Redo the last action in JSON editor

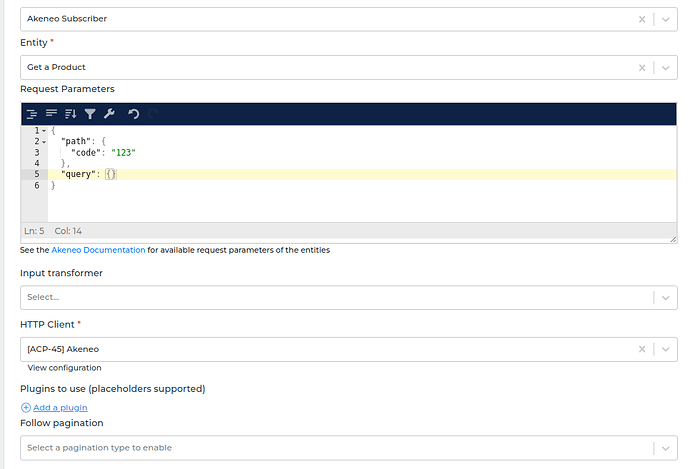click(x=153, y=114)
